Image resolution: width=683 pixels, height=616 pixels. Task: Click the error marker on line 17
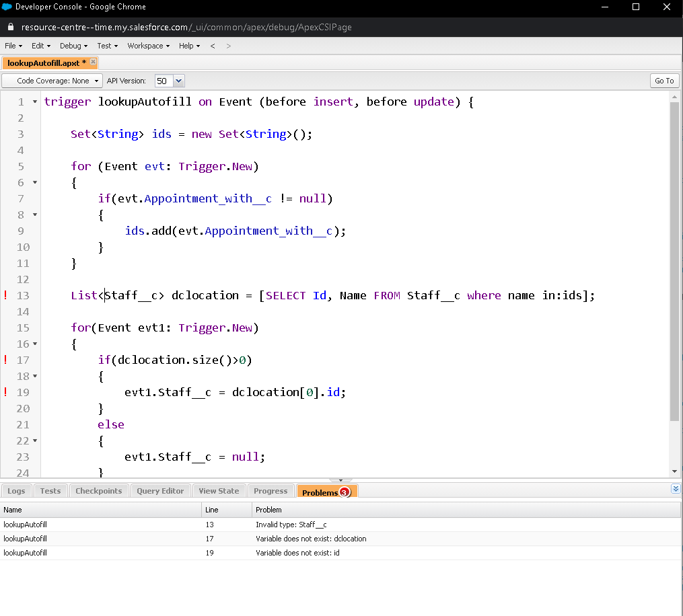(6, 360)
